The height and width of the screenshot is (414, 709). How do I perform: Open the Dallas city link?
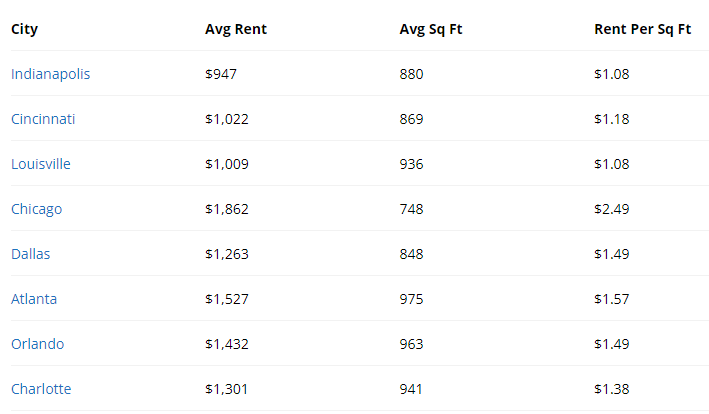click(x=31, y=254)
